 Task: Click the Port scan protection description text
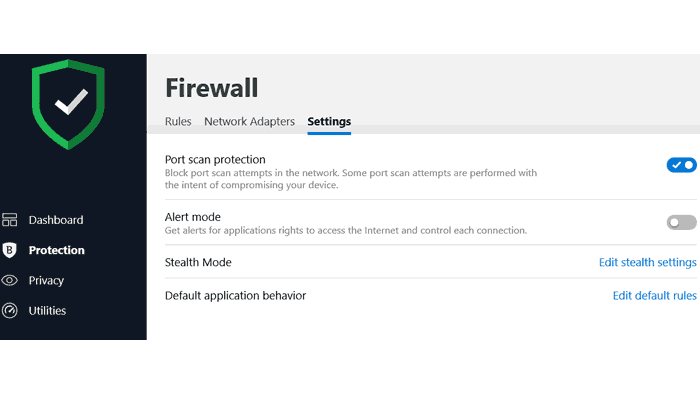(351, 179)
